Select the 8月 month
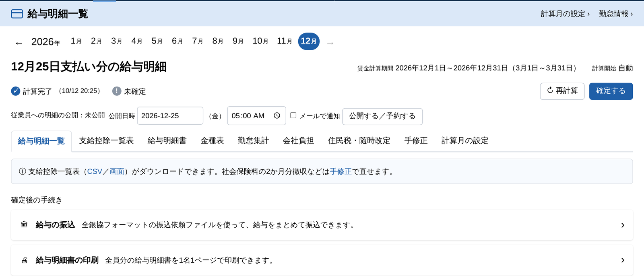Screen dimensions: 644x276 pyautogui.click(x=218, y=41)
